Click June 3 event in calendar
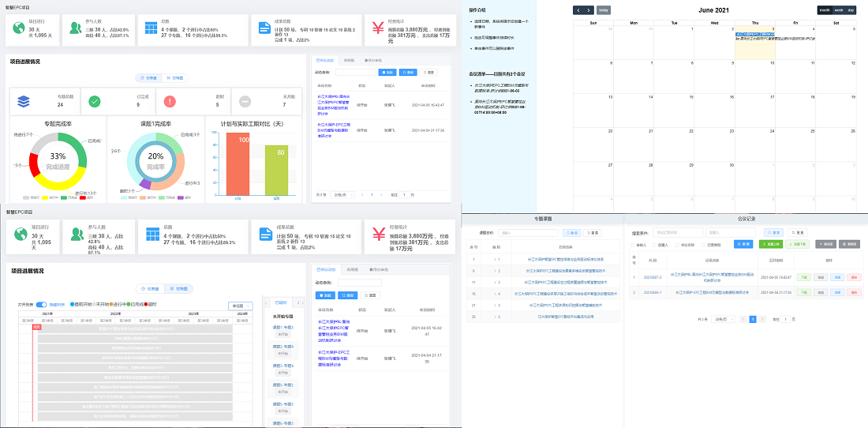The image size is (868, 428). point(754,34)
